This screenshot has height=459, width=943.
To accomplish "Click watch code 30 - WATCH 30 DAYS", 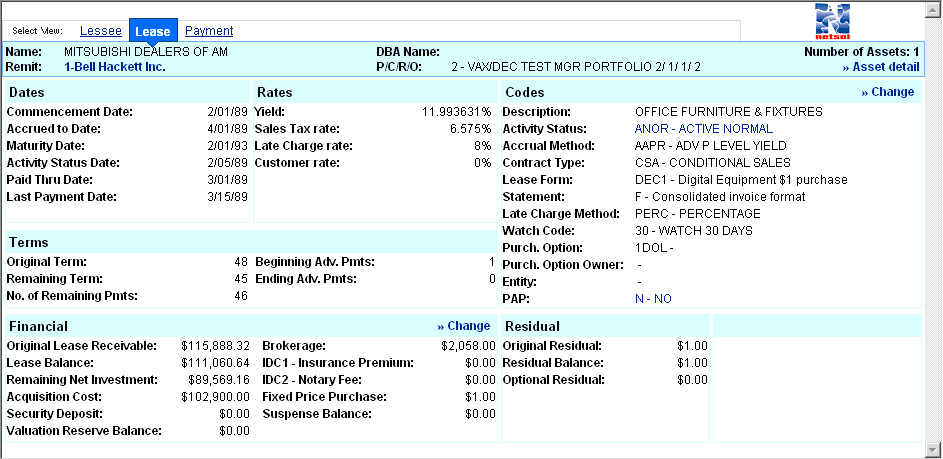I will (693, 230).
